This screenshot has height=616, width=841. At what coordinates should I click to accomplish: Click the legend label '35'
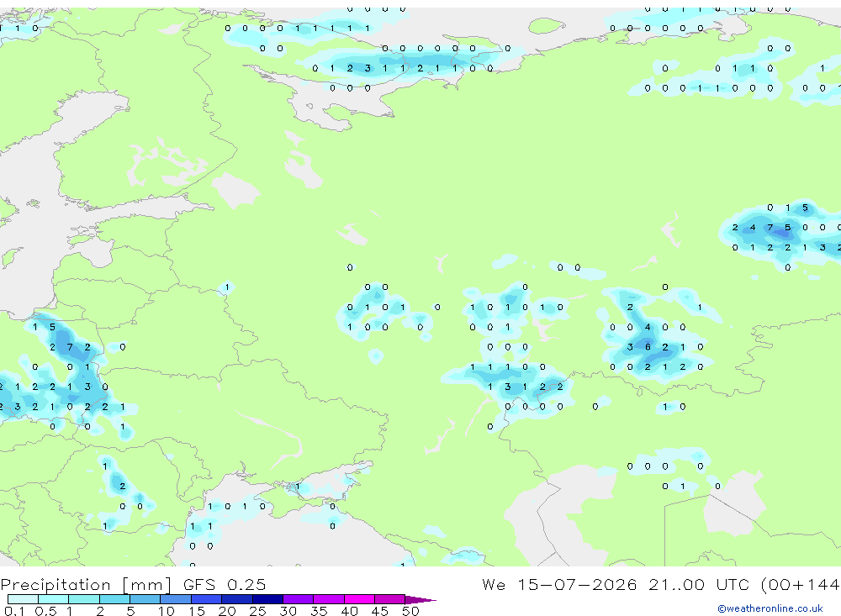tap(319, 611)
